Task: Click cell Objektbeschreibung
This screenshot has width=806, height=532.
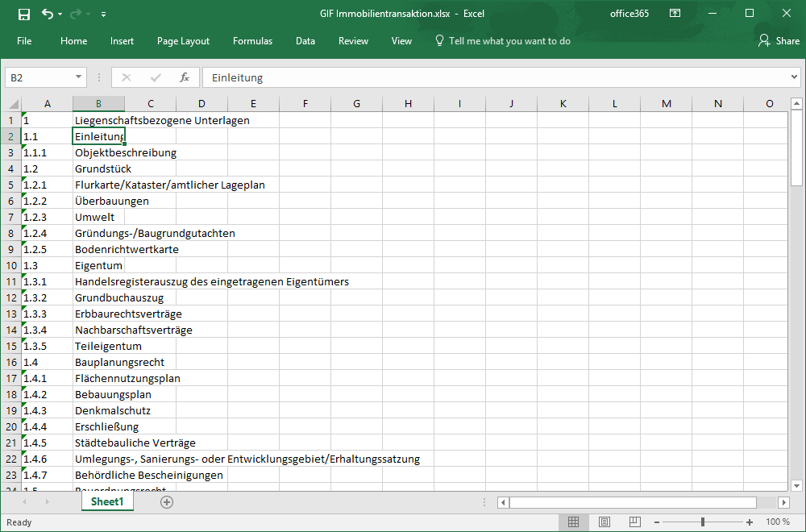Action: pos(126,152)
